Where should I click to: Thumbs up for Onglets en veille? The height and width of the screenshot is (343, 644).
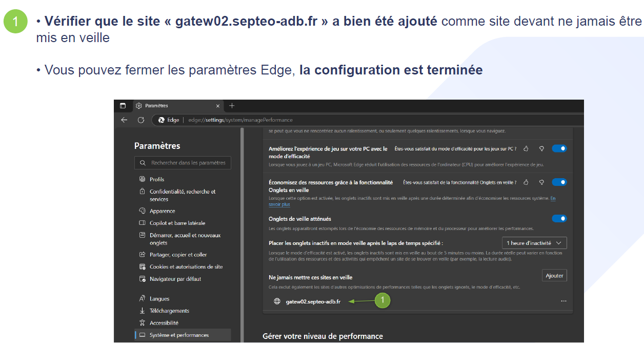tap(526, 182)
